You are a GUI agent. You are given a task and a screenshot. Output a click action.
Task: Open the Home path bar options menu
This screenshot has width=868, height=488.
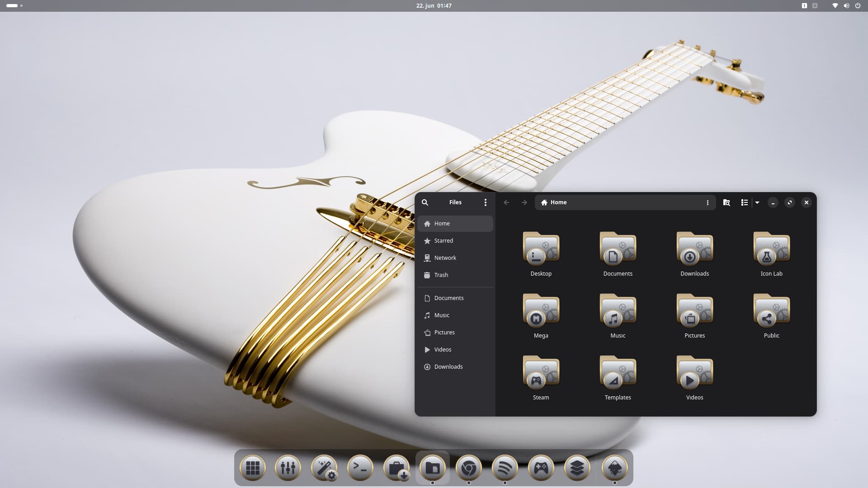[708, 202]
